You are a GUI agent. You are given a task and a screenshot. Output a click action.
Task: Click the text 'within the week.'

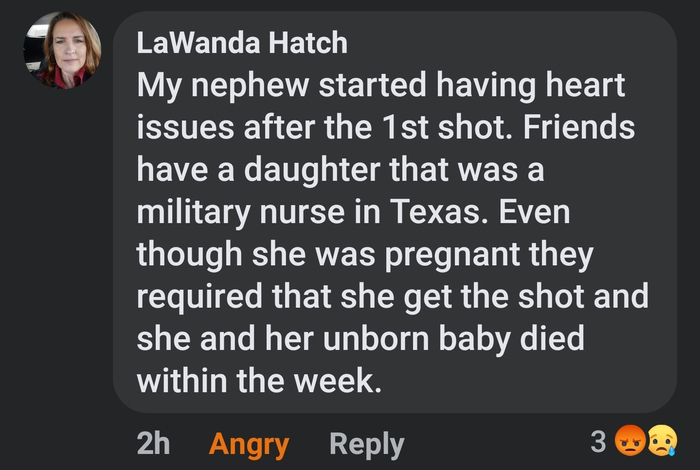(259, 381)
